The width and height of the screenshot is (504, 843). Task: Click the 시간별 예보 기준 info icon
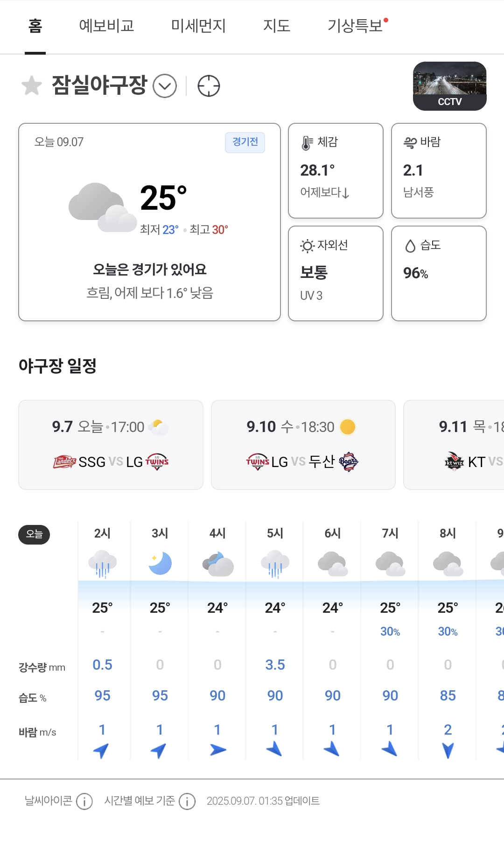[187, 801]
